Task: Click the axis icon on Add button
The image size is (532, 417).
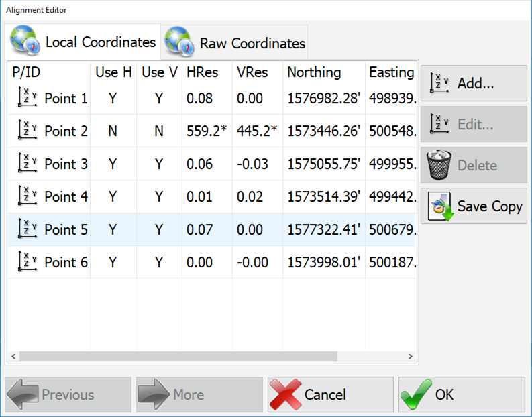Action: click(x=439, y=82)
